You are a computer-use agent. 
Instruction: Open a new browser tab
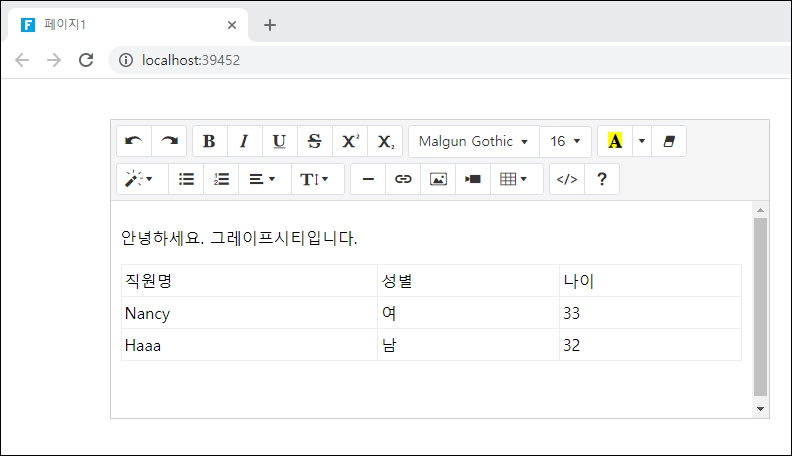[269, 25]
